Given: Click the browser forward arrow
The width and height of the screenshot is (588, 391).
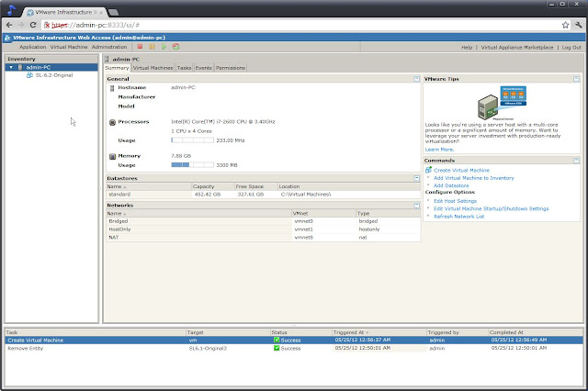Looking at the screenshot, I should pos(21,25).
